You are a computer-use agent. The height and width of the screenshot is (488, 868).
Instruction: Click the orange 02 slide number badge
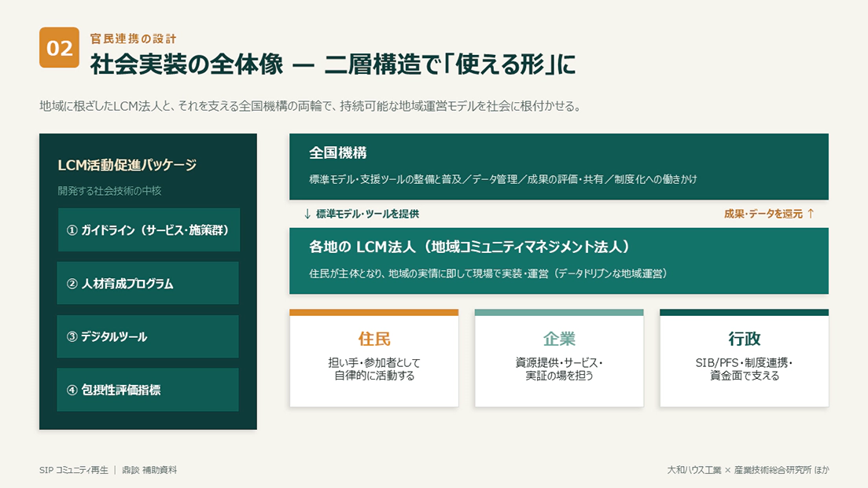tap(59, 48)
